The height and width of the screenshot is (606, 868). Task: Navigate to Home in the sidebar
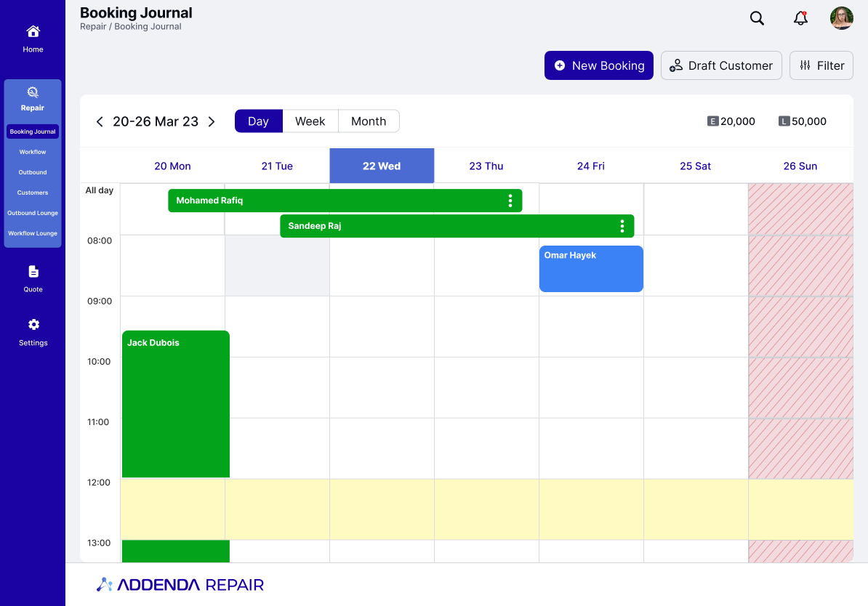pos(33,38)
